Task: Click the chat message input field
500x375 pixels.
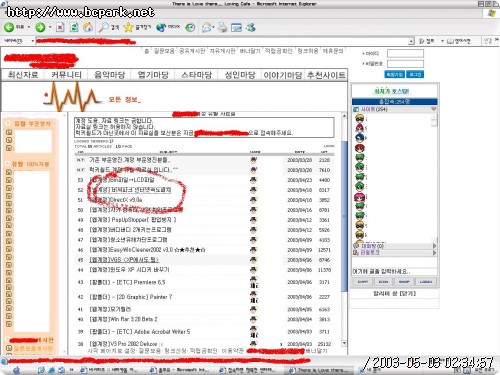Action: [394, 272]
